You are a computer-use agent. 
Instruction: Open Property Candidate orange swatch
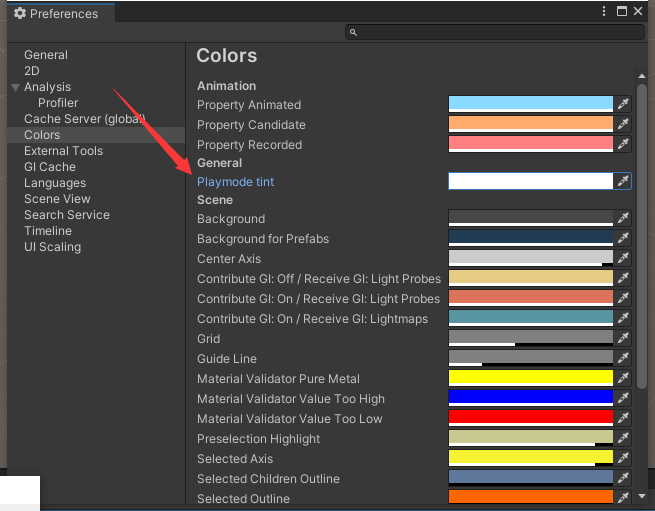[x=531, y=124]
